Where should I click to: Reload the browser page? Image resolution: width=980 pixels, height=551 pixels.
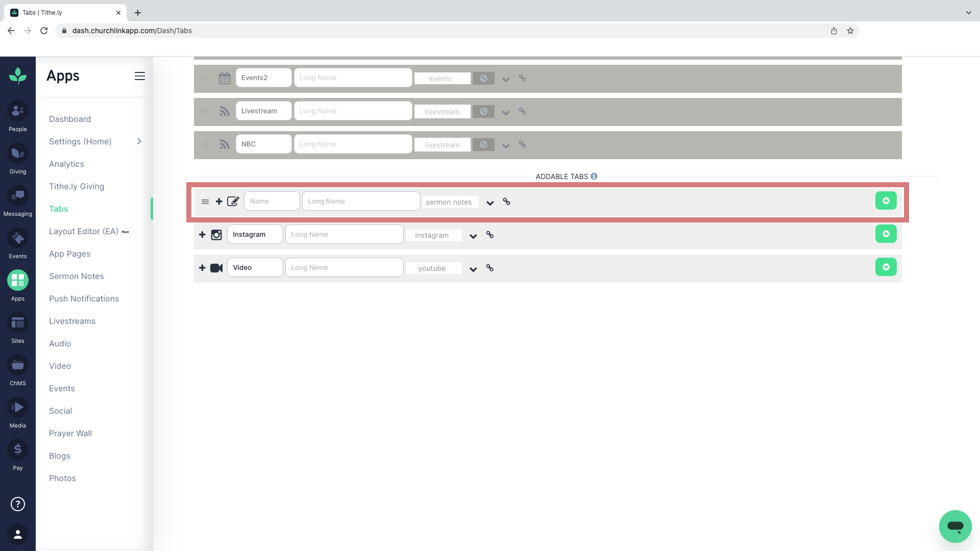(44, 31)
